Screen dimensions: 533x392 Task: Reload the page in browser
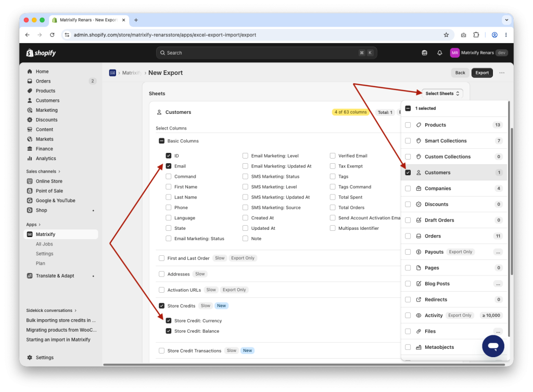[52, 35]
